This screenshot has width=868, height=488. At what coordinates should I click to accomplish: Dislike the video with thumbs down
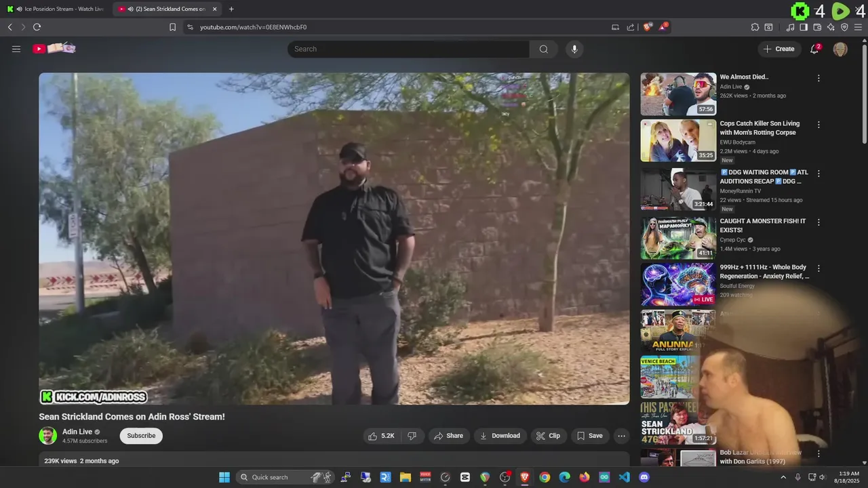point(412,436)
